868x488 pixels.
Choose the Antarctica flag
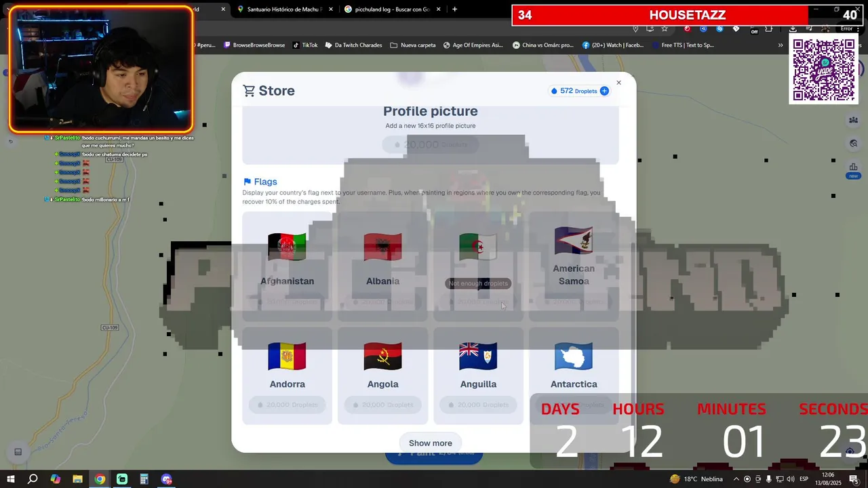pos(574,376)
